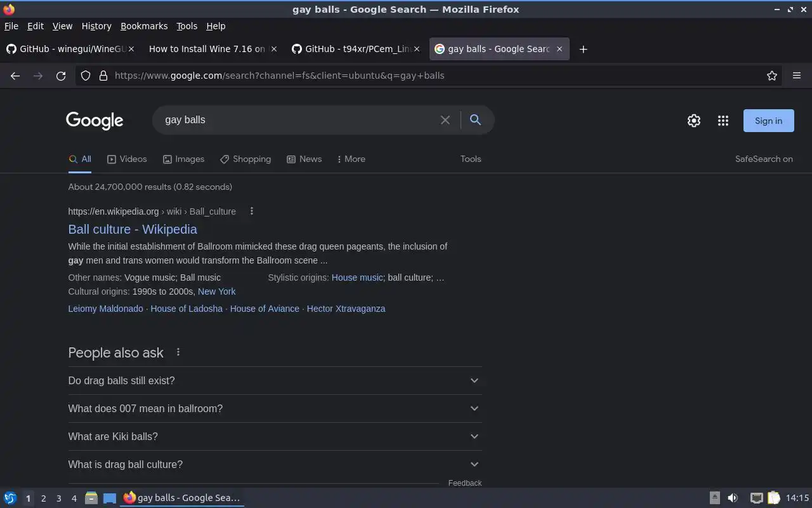Open clipboard manager tray icon
Viewport: 812px width, 508px height.
click(x=773, y=498)
